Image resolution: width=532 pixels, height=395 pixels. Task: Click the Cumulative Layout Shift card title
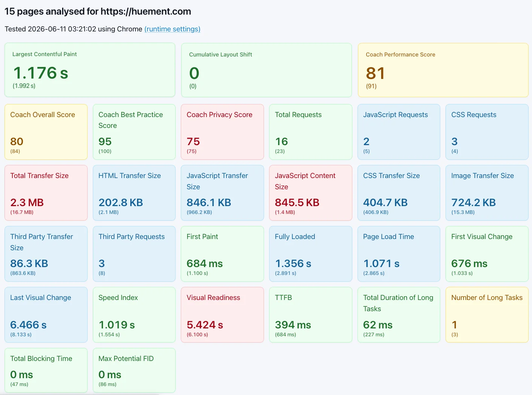(x=221, y=55)
